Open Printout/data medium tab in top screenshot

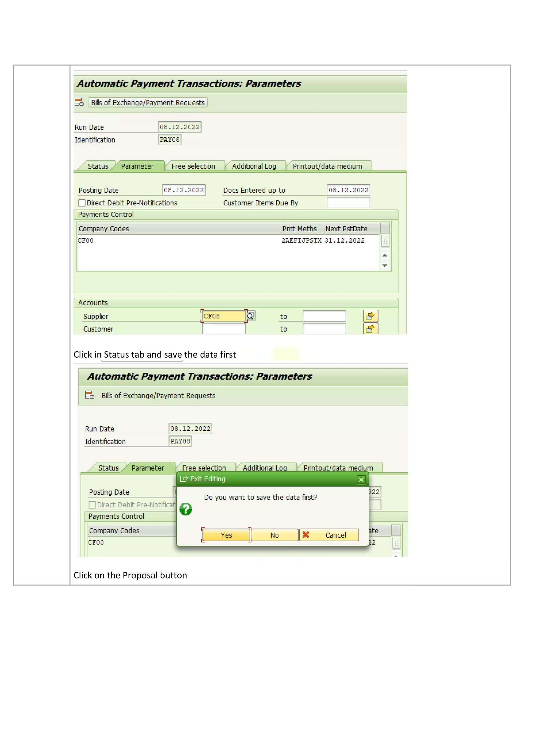327,166
